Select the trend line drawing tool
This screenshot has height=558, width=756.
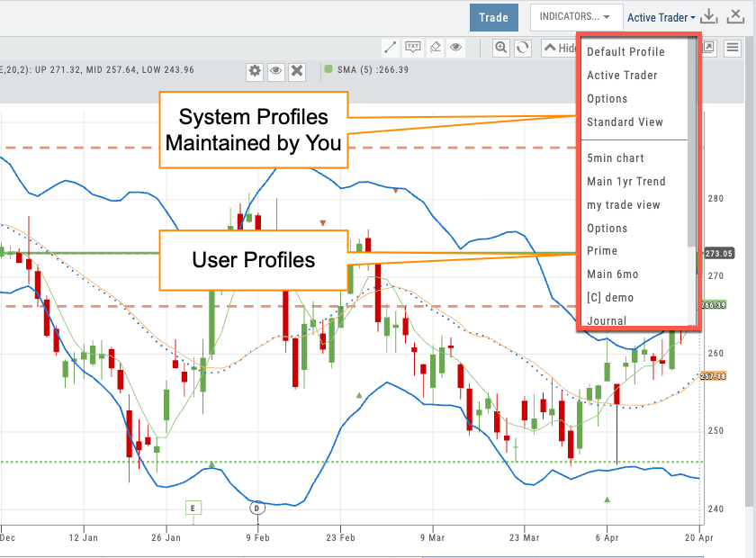coord(391,48)
